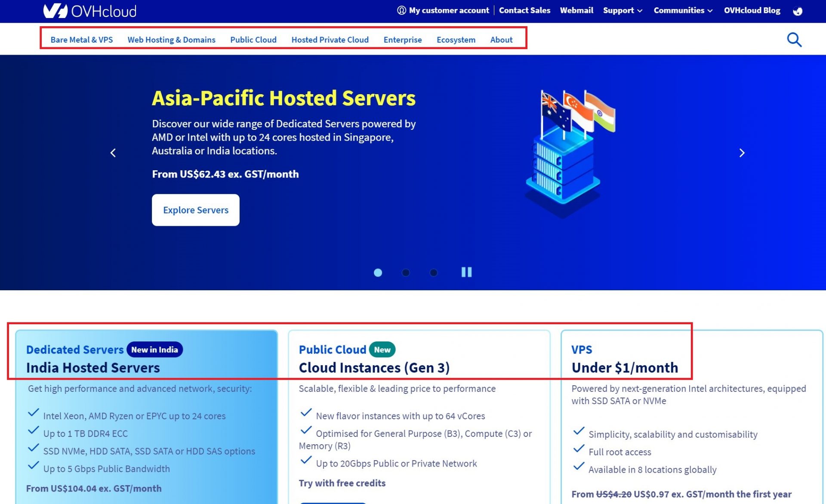The image size is (826, 504).
Task: Click the New in India badge
Action: [154, 349]
